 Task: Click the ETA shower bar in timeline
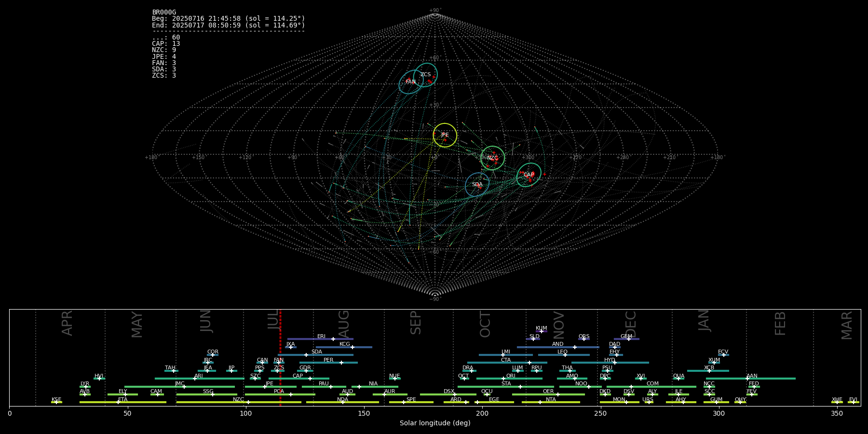tap(123, 402)
